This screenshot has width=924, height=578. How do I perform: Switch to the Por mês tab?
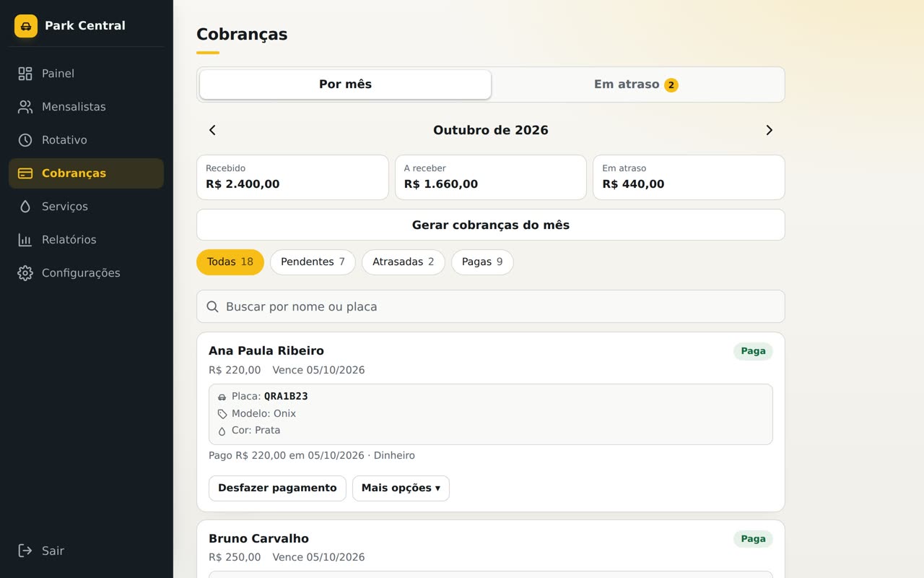pos(345,85)
